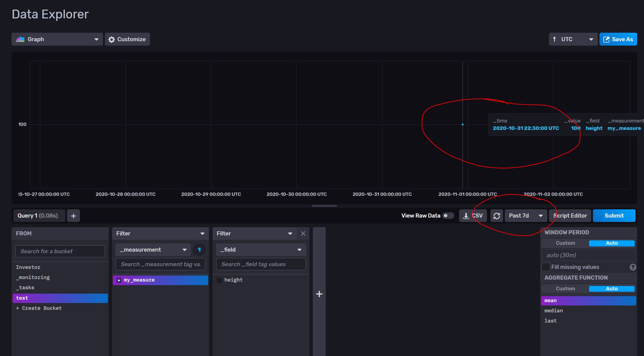Download the results as CSV

pos(473,216)
